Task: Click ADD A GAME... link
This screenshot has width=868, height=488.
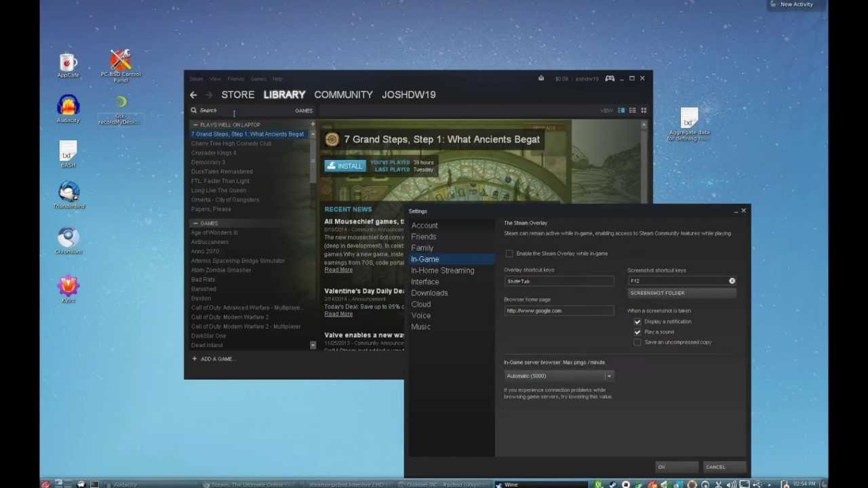Action: click(218, 359)
